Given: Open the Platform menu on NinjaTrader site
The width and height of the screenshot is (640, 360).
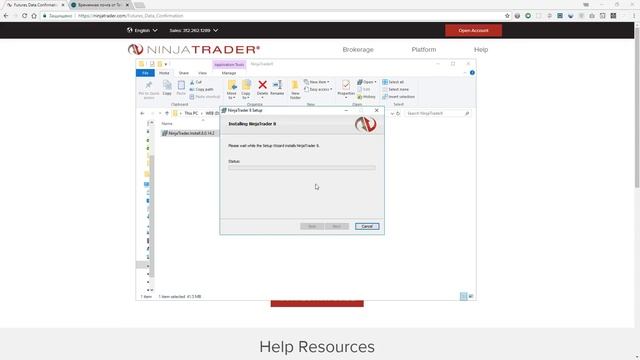Looking at the screenshot, I should click(424, 49).
